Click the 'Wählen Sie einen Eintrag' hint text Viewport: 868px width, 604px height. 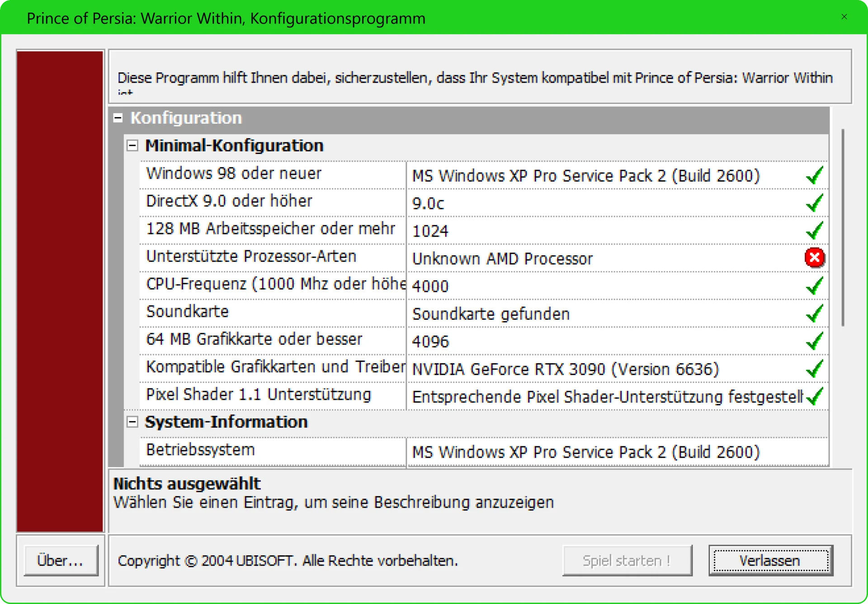[334, 502]
